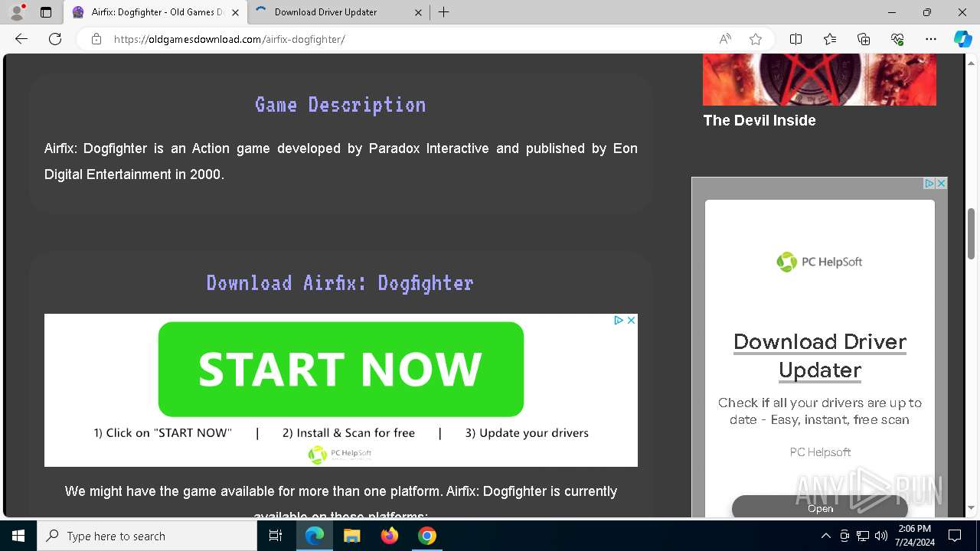Open Collections panel
This screenshot has width=980, height=551.
(864, 39)
